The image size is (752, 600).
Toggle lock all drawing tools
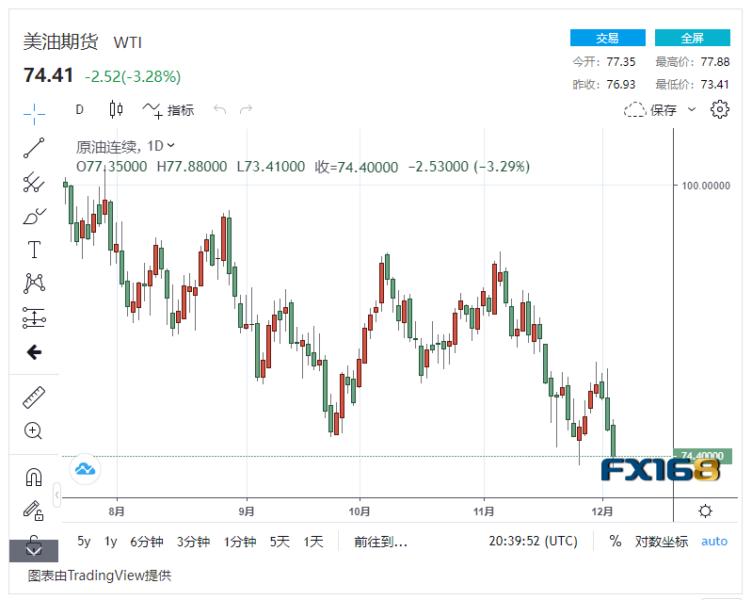tap(34, 541)
